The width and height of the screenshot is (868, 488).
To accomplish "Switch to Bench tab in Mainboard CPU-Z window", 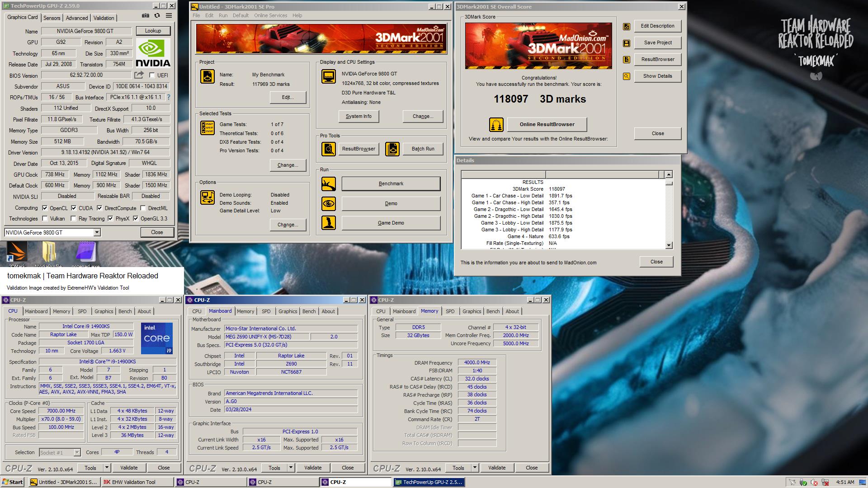I will (x=309, y=311).
